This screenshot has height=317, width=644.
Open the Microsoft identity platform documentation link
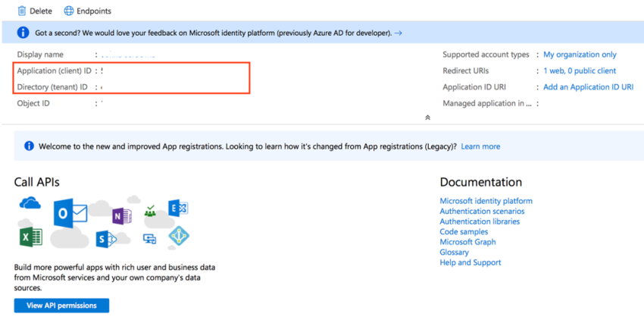coord(486,201)
